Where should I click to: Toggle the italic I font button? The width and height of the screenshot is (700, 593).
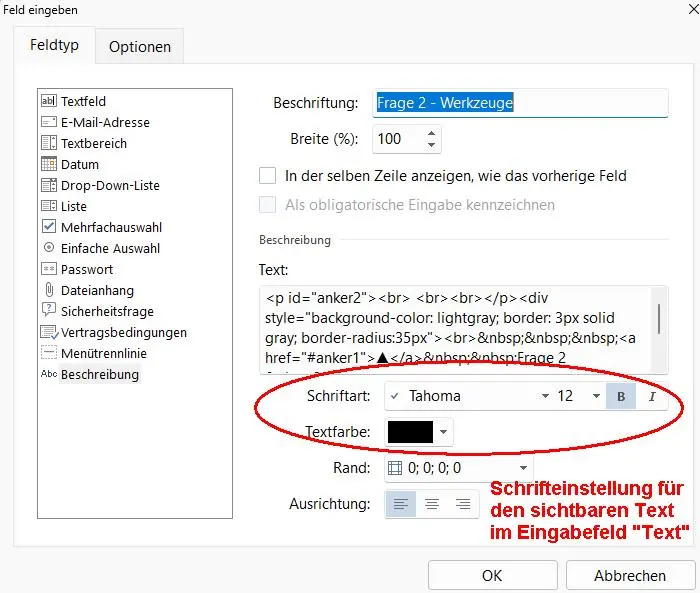pos(652,396)
